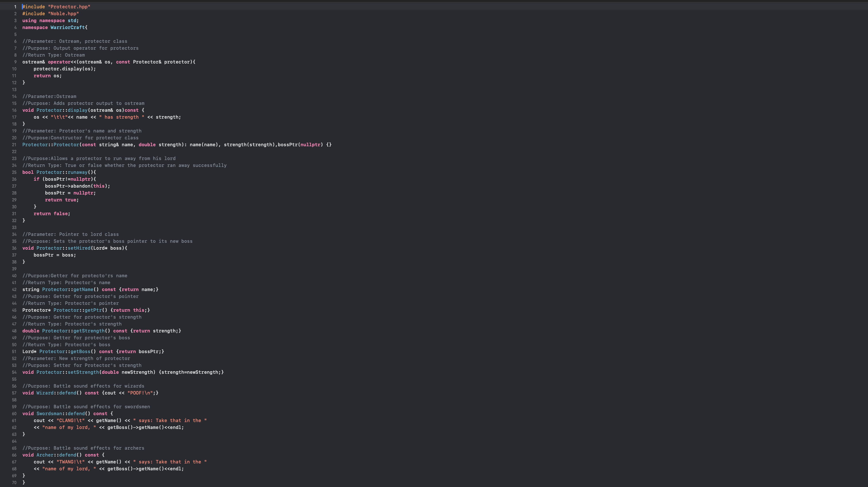Place cursor on the "Protector.hpp" include string
The width and height of the screenshot is (868, 487).
pos(69,7)
